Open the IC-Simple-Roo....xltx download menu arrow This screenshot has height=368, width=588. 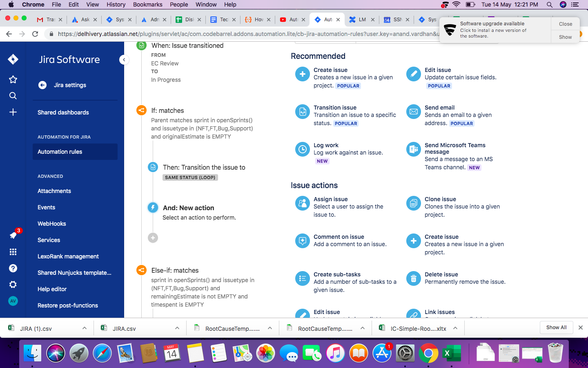point(455,328)
